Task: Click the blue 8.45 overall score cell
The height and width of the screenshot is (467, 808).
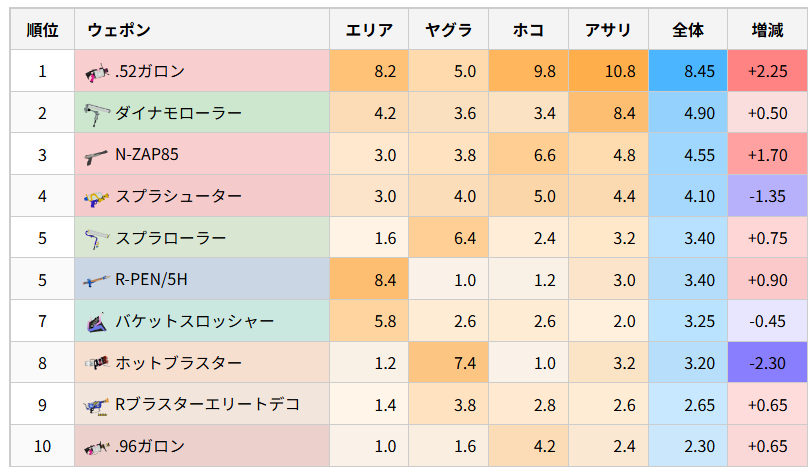Action: [x=688, y=71]
